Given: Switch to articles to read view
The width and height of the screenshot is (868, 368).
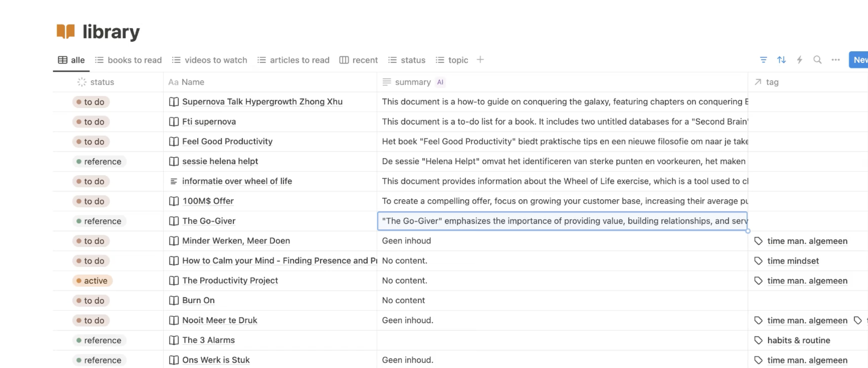Looking at the screenshot, I should click(x=293, y=60).
